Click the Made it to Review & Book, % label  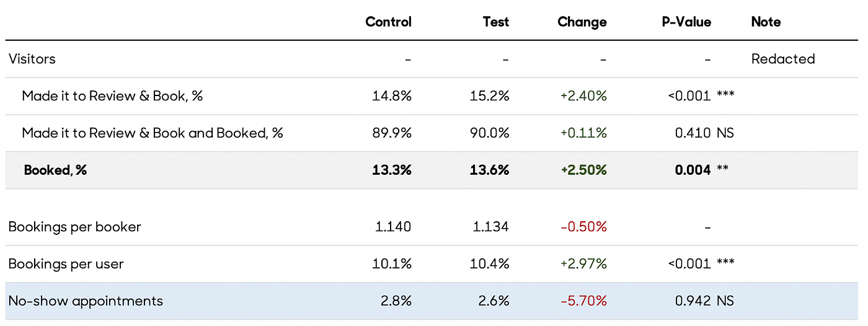coord(112,96)
